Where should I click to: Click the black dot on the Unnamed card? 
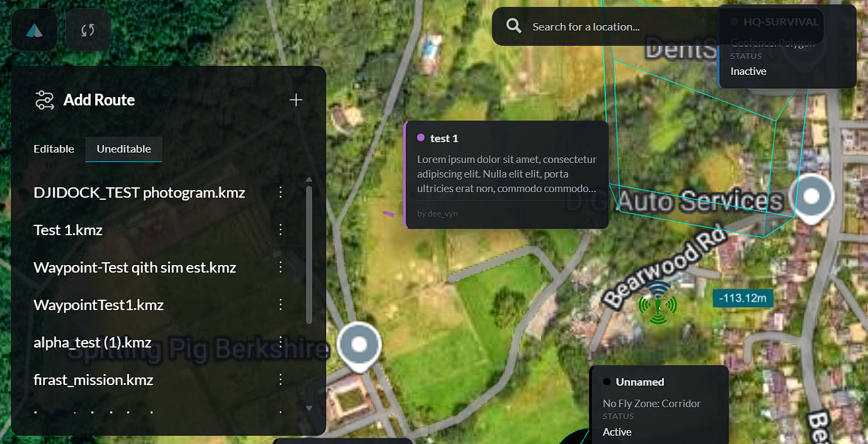pyautogui.click(x=606, y=382)
